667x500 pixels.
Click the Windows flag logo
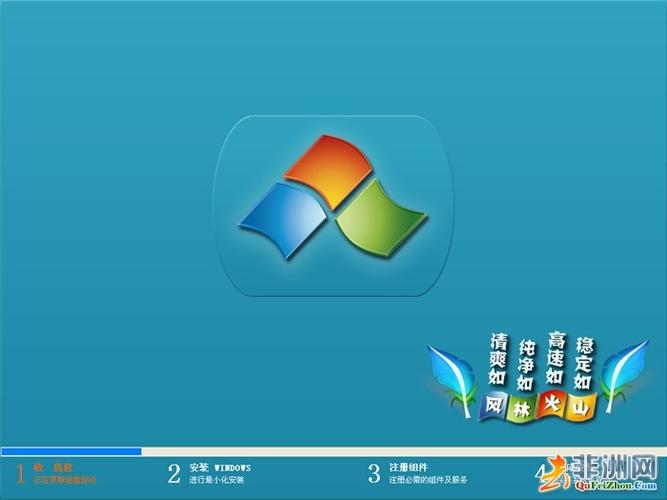coord(333,197)
